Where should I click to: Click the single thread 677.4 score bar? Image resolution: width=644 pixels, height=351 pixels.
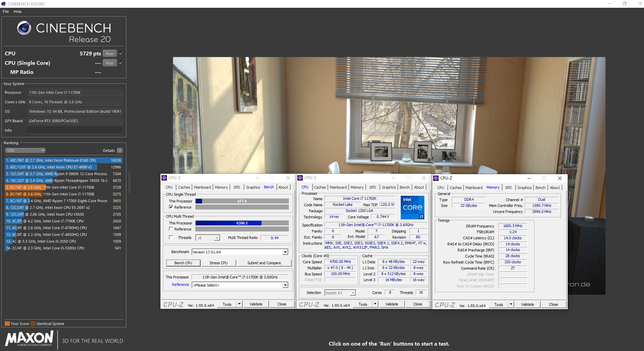pos(242,201)
